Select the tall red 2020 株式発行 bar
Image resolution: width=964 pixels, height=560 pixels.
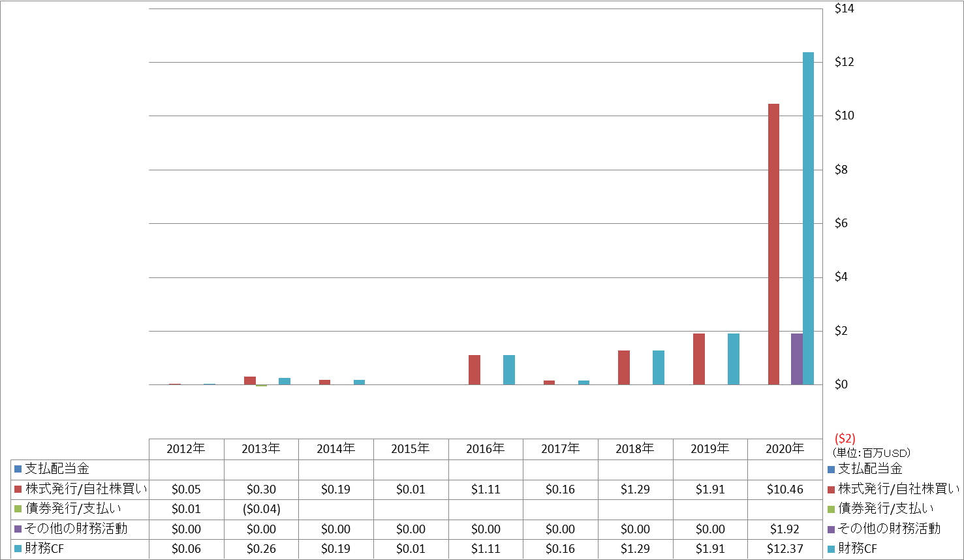(x=773, y=244)
